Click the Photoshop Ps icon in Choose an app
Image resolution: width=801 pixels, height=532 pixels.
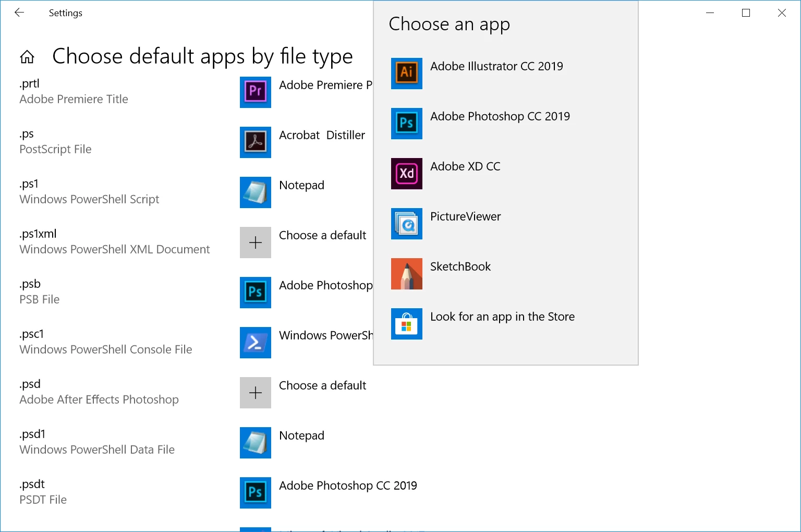pyautogui.click(x=407, y=124)
